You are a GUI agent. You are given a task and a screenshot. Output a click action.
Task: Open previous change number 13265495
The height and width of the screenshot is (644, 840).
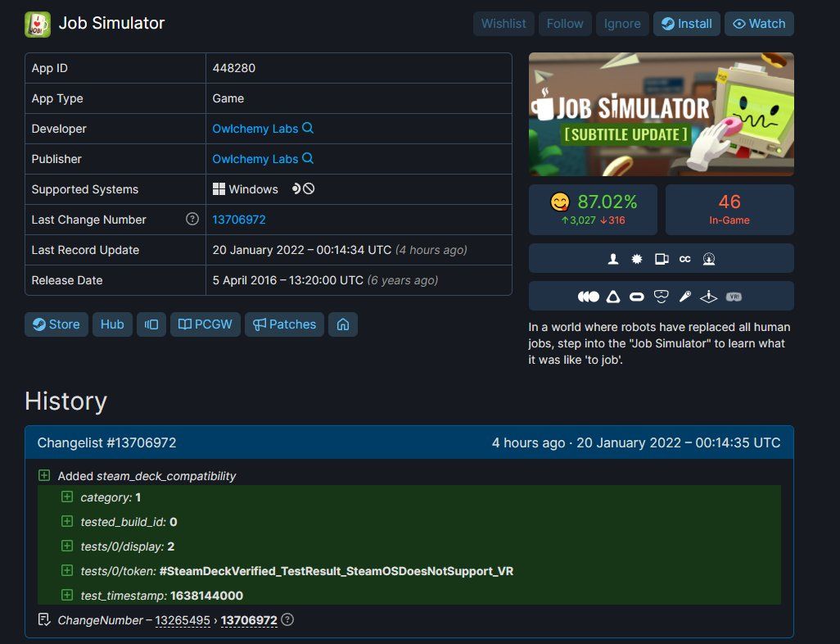(183, 620)
